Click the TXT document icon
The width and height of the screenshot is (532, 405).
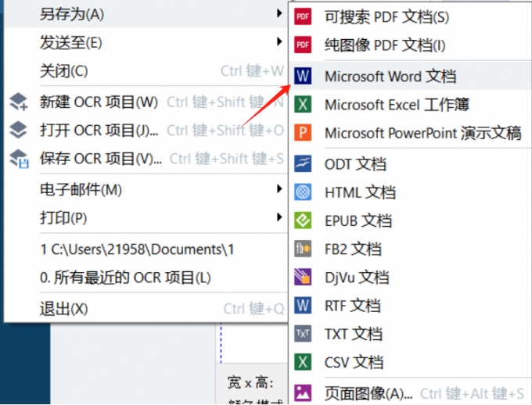(303, 333)
